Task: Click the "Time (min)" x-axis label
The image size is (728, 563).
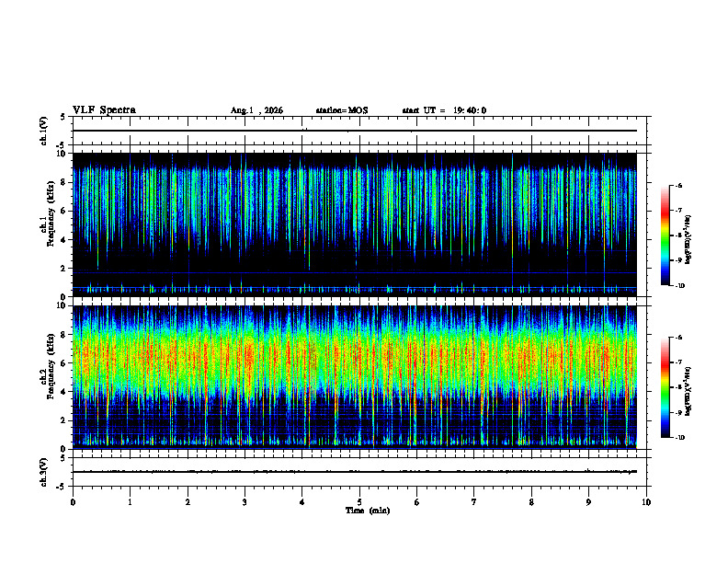Action: (x=368, y=511)
